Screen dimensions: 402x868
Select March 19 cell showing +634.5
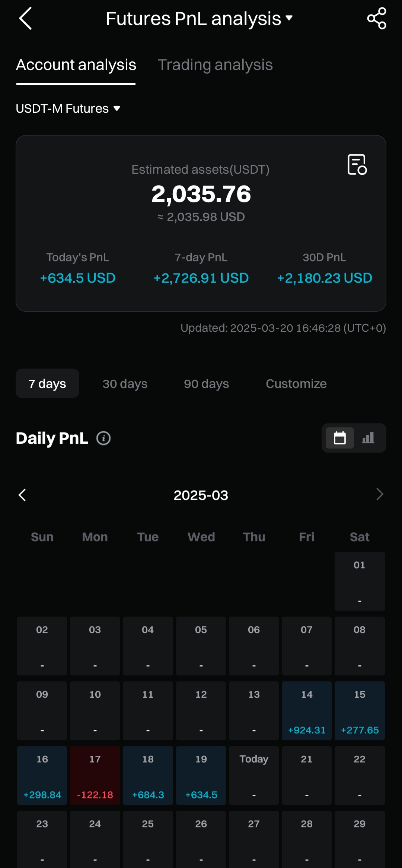coord(201,775)
